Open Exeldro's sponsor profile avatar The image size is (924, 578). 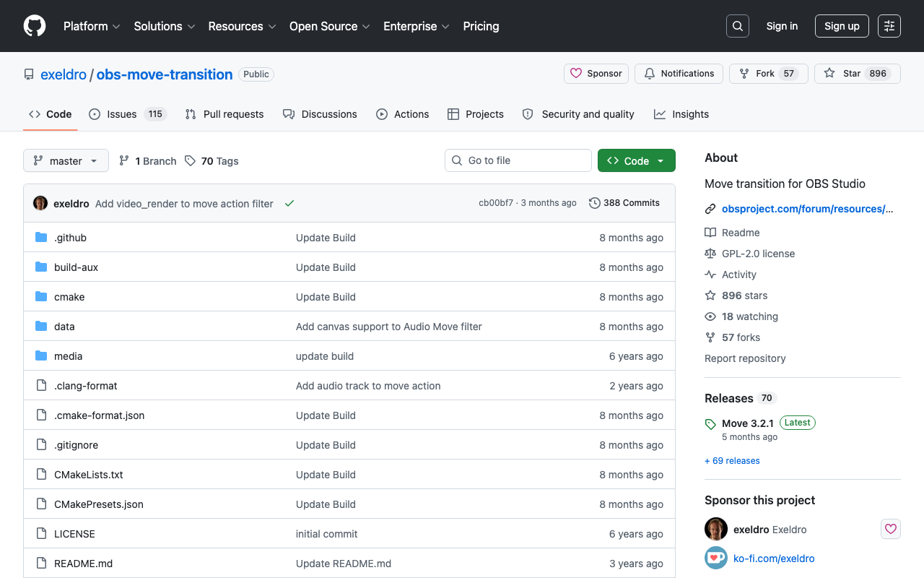(x=716, y=529)
